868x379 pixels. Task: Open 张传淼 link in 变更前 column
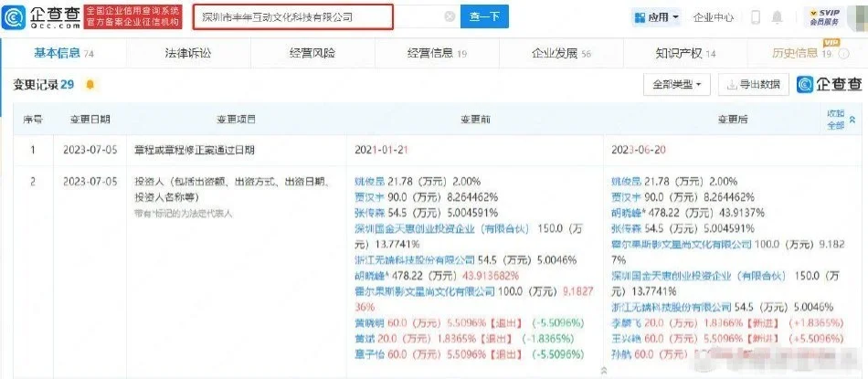pyautogui.click(x=369, y=213)
